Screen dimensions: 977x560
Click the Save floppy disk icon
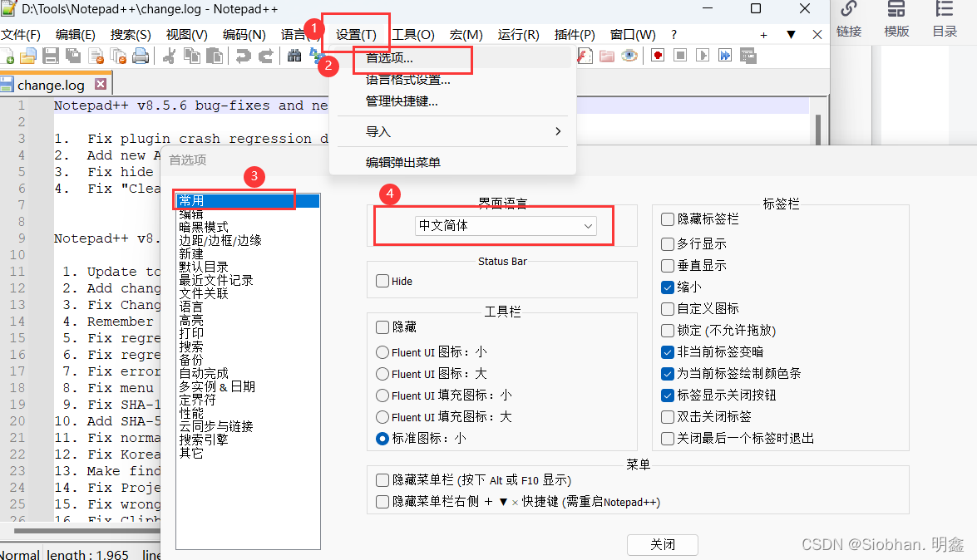tap(51, 56)
